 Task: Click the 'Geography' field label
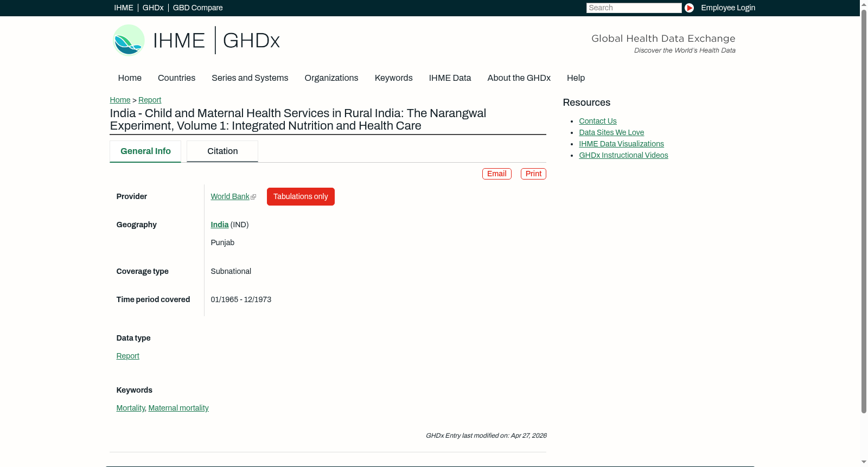(x=136, y=225)
